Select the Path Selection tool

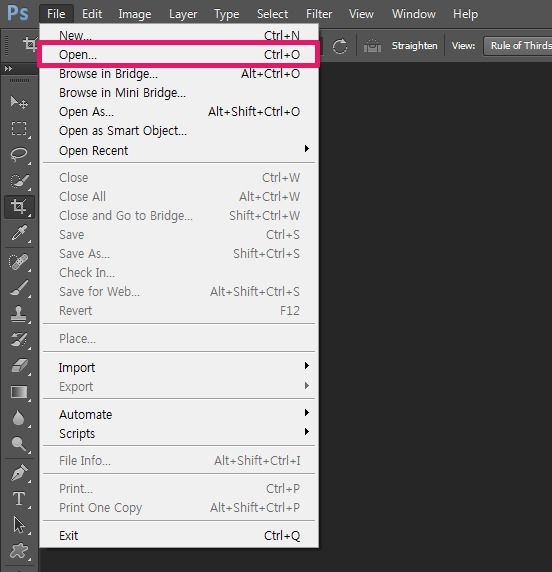coord(19,525)
